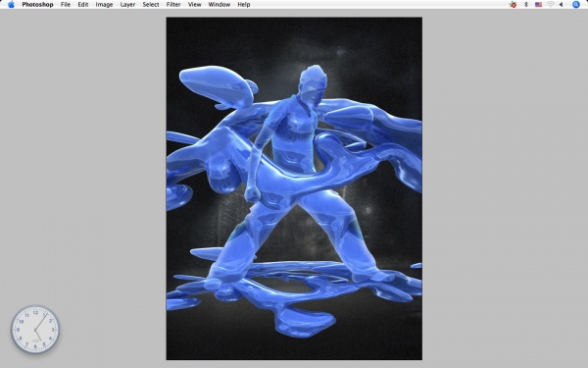The width and height of the screenshot is (588, 368).
Task: Open the Wi-Fi status menu
Action: coord(551,5)
